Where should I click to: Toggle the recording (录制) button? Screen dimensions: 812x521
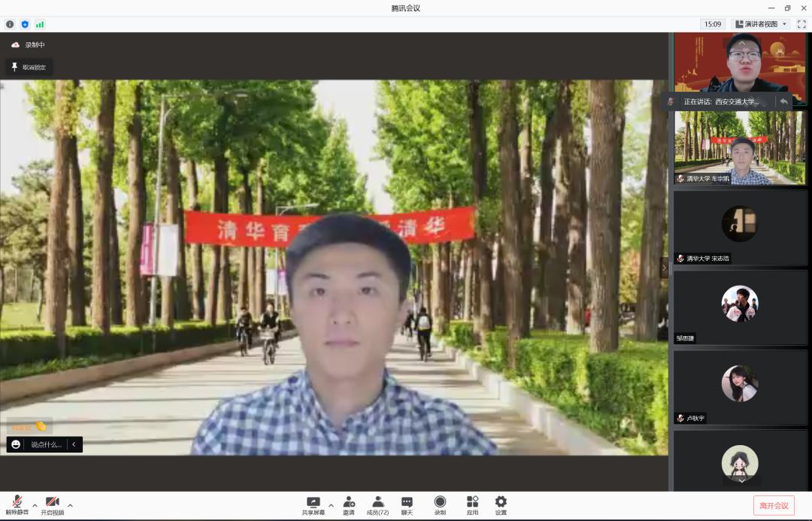[440, 504]
